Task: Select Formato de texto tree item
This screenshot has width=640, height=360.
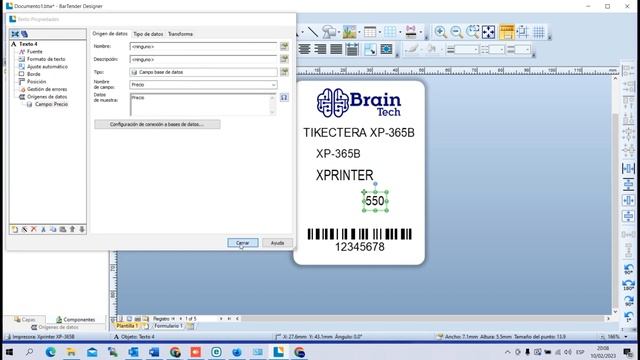Action: [46, 59]
